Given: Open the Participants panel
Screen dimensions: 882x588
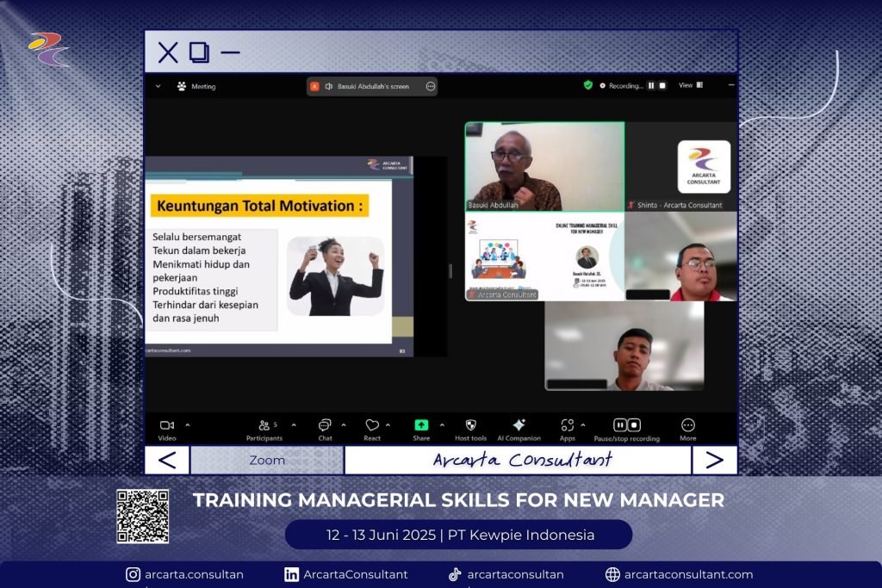Looking at the screenshot, I should point(264,425).
